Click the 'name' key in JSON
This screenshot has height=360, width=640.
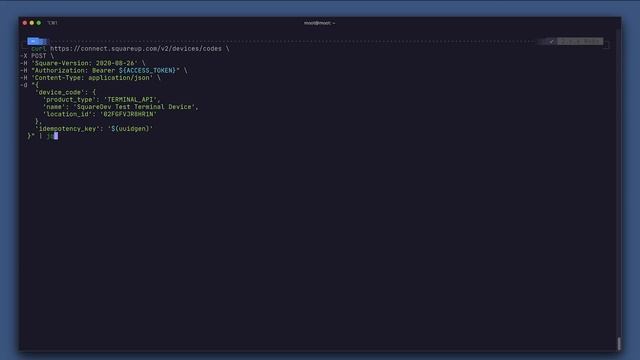(54, 107)
